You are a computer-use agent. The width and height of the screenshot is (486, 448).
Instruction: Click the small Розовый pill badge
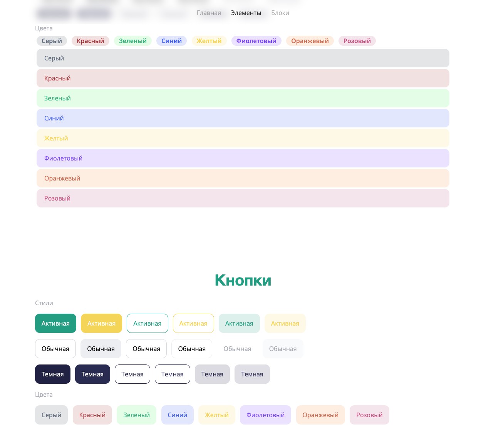[x=357, y=41]
